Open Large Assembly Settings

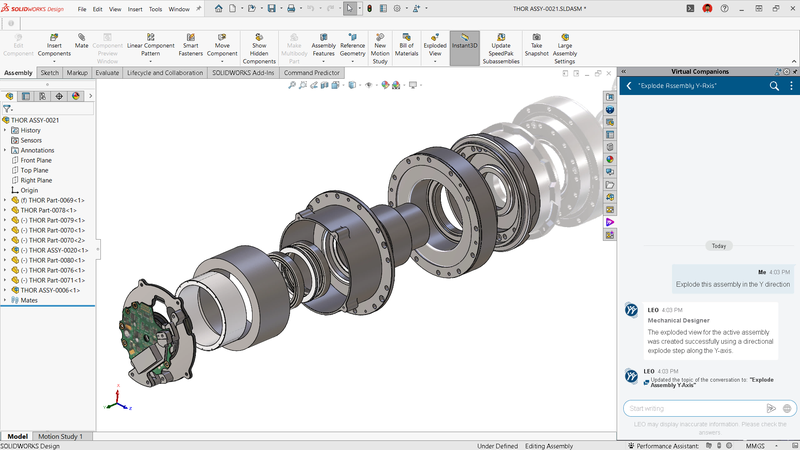point(565,49)
